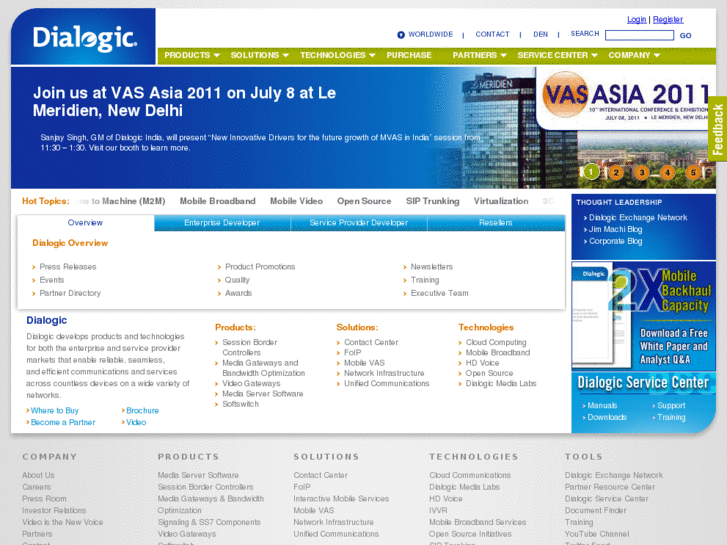Viewport: 727px width, 545px height.
Task: Go to banner slide 3
Action: [x=642, y=173]
